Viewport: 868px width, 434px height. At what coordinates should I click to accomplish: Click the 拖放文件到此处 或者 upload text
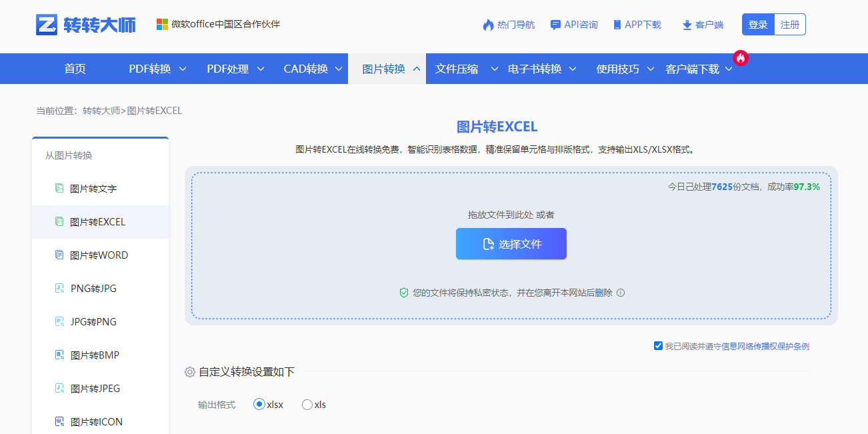pyautogui.click(x=511, y=215)
